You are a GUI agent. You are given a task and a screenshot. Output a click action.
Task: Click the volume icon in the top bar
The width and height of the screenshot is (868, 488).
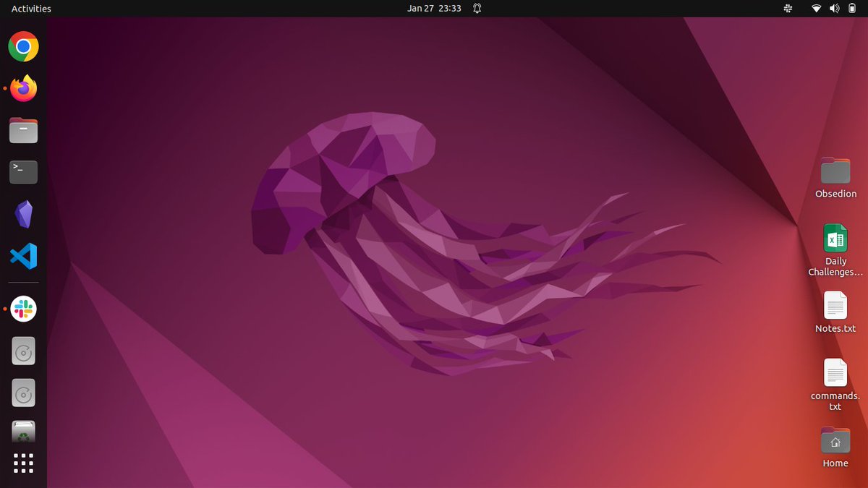[x=833, y=9]
